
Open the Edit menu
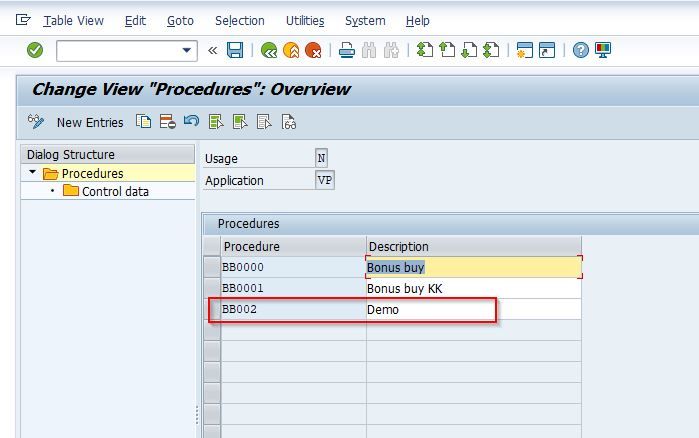pos(135,21)
